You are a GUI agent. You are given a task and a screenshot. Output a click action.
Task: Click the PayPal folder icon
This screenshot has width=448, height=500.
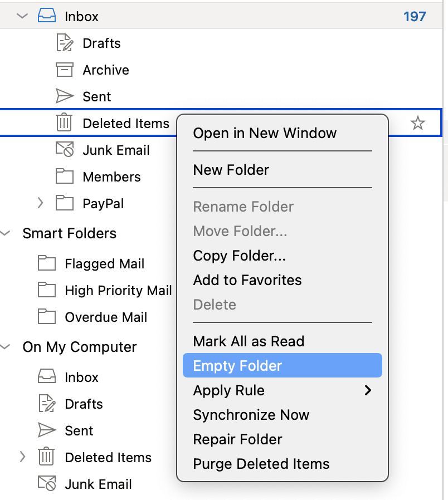pyautogui.click(x=65, y=203)
